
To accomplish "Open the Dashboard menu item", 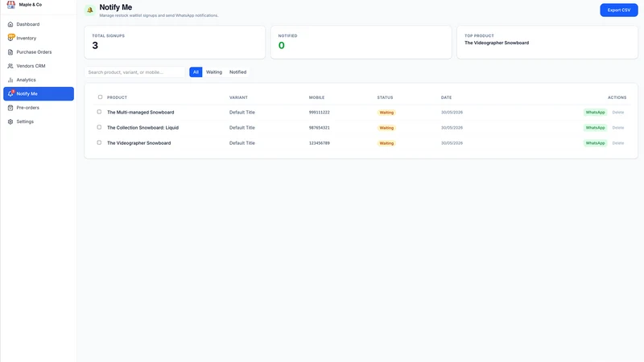I will tap(39, 24).
